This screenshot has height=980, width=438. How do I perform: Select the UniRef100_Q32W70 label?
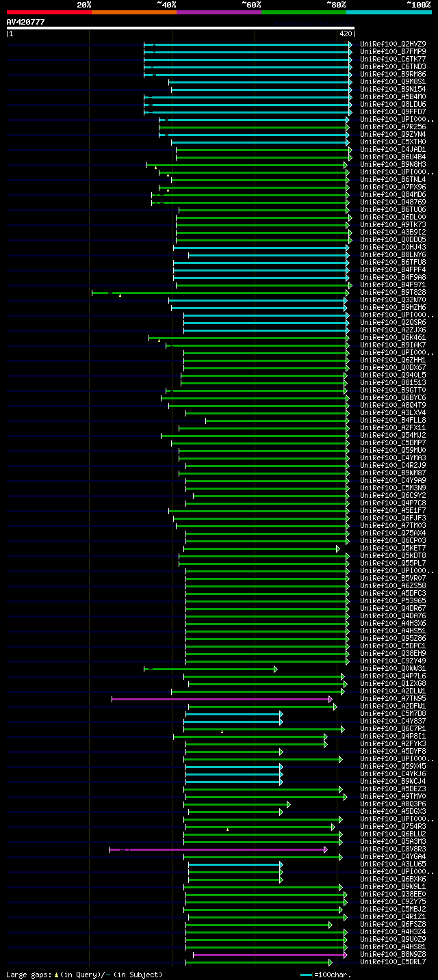pos(393,300)
